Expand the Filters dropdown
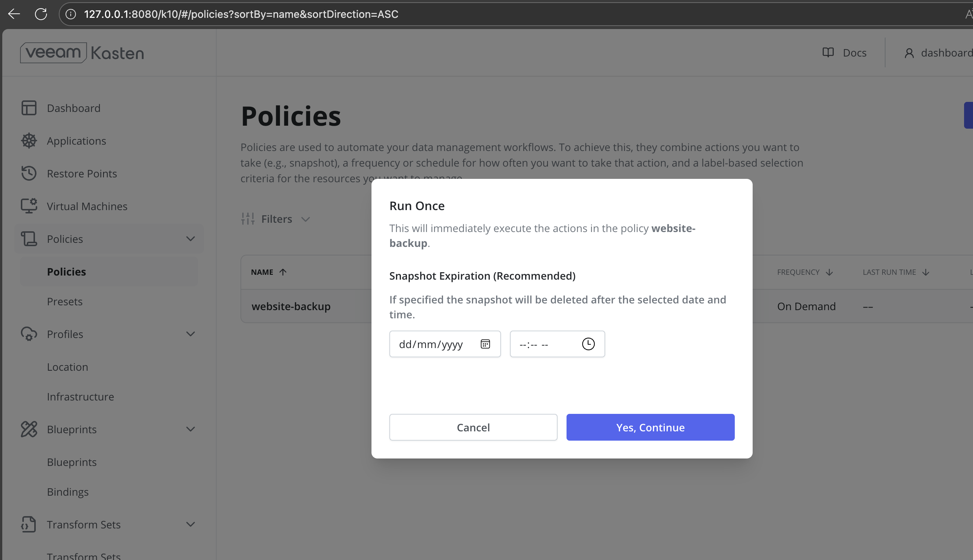 (x=275, y=219)
